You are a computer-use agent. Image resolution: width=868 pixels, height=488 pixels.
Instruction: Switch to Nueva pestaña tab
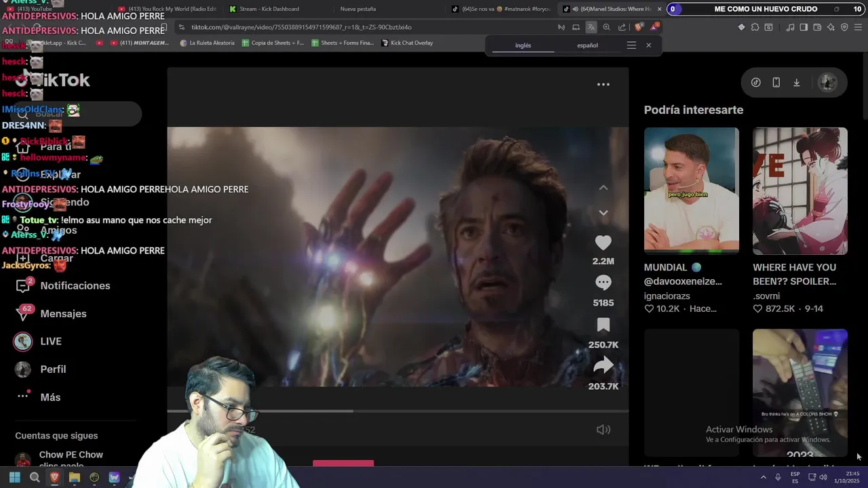coord(357,9)
